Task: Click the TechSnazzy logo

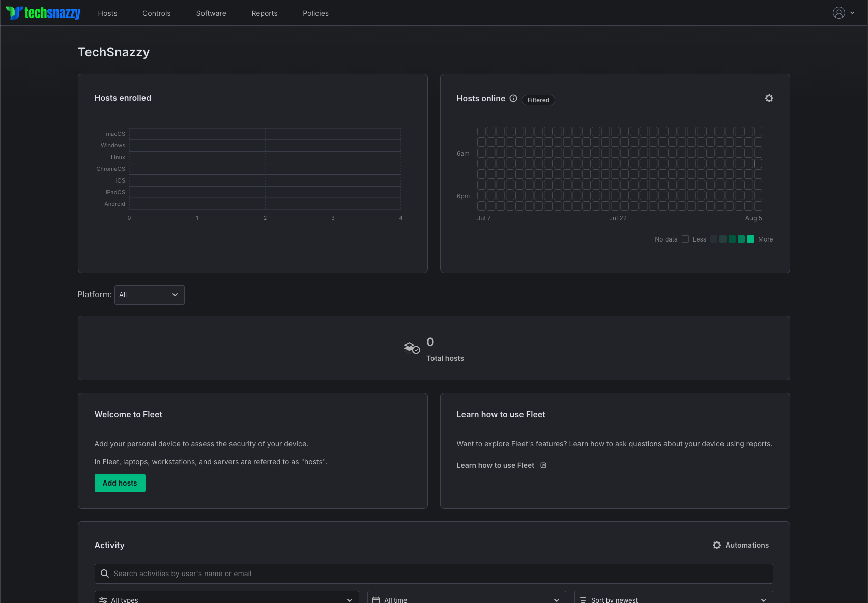Action: tap(43, 13)
